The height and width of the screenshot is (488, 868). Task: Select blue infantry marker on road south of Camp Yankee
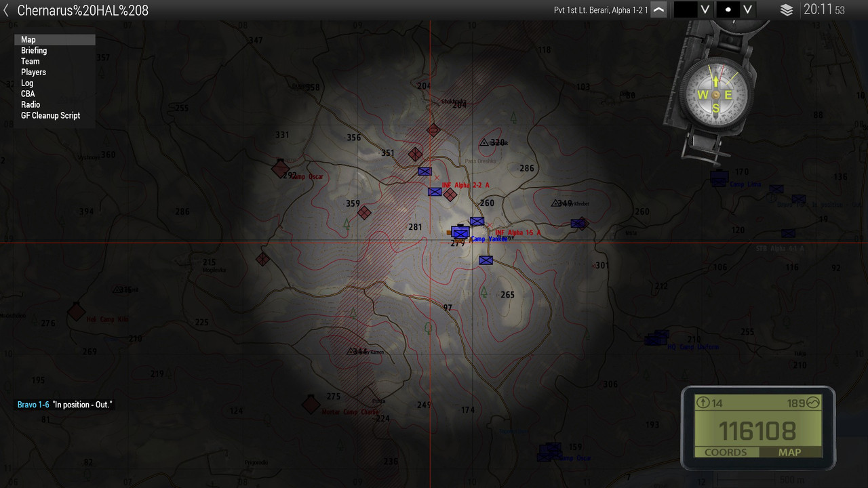[x=486, y=260]
